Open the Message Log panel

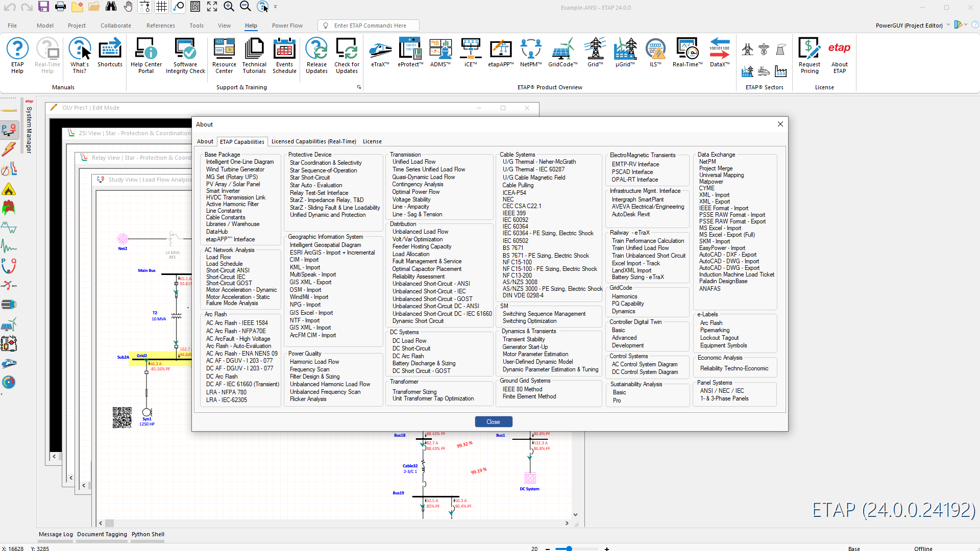point(56,534)
